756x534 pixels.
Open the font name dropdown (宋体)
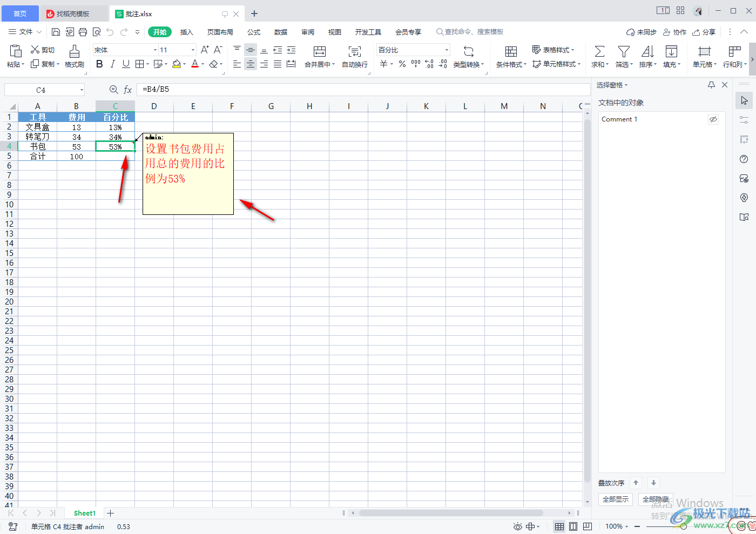(x=155, y=50)
